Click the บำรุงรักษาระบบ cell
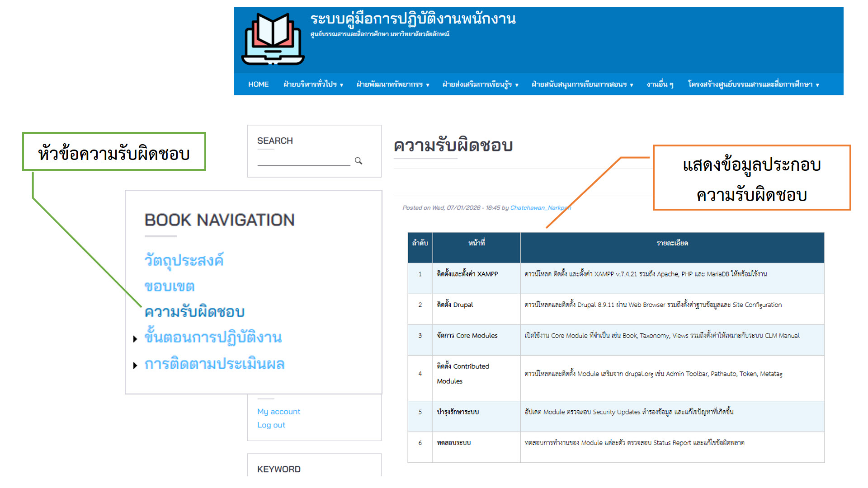 click(476, 416)
